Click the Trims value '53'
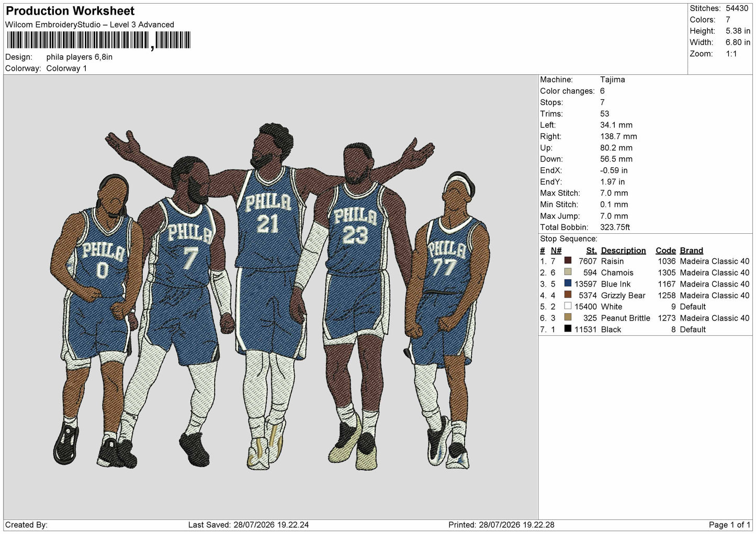 point(604,113)
